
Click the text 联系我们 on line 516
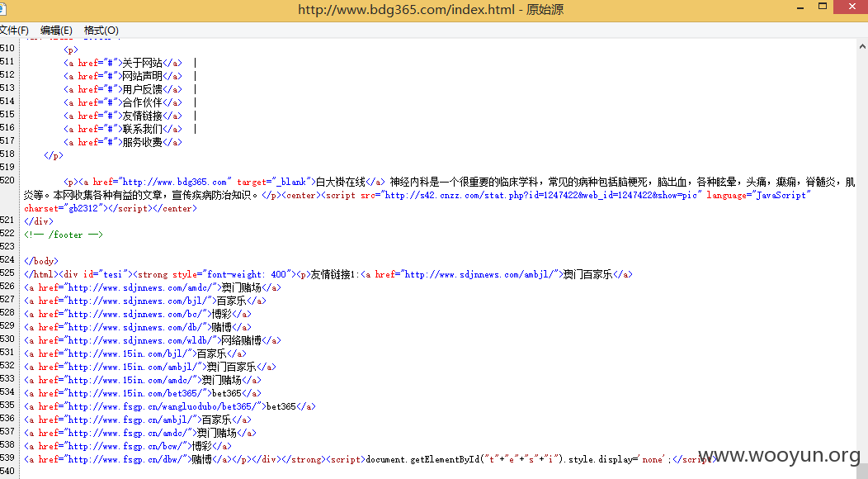pyautogui.click(x=142, y=129)
